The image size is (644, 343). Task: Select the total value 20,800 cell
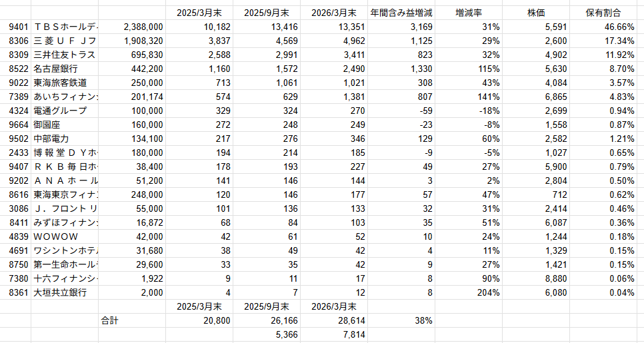tap(199, 320)
